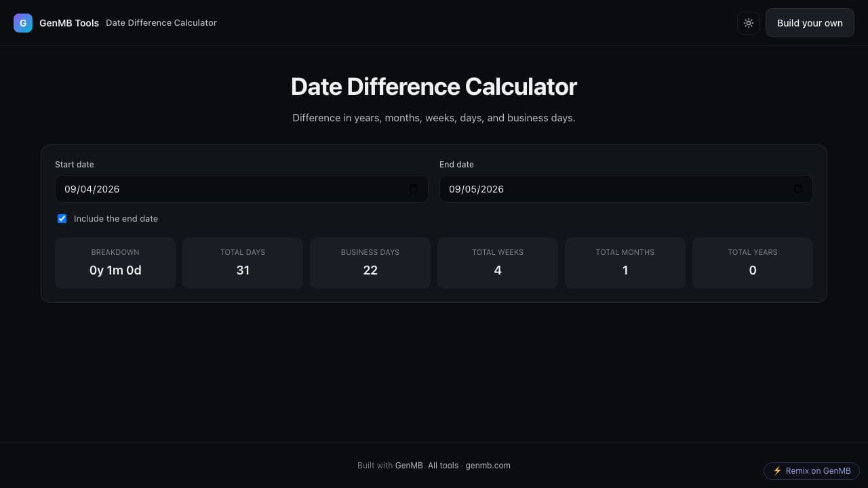The height and width of the screenshot is (488, 868).
Task: Click the Total Weeks value 4
Action: coord(498,270)
